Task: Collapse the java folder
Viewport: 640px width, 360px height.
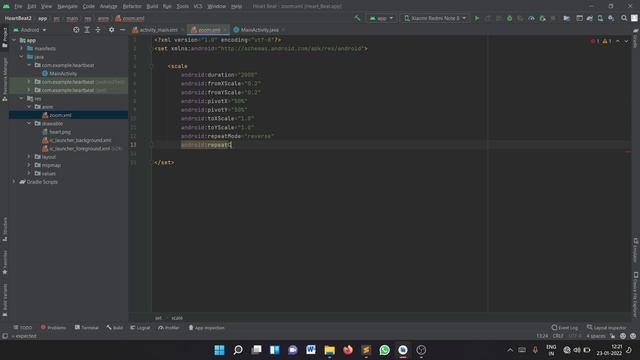Action: tap(22, 57)
